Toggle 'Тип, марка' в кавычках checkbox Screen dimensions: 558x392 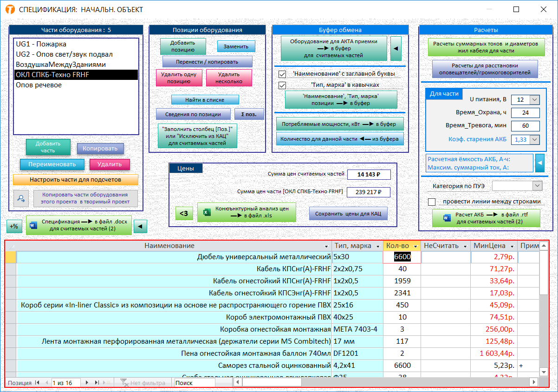pyautogui.click(x=282, y=85)
